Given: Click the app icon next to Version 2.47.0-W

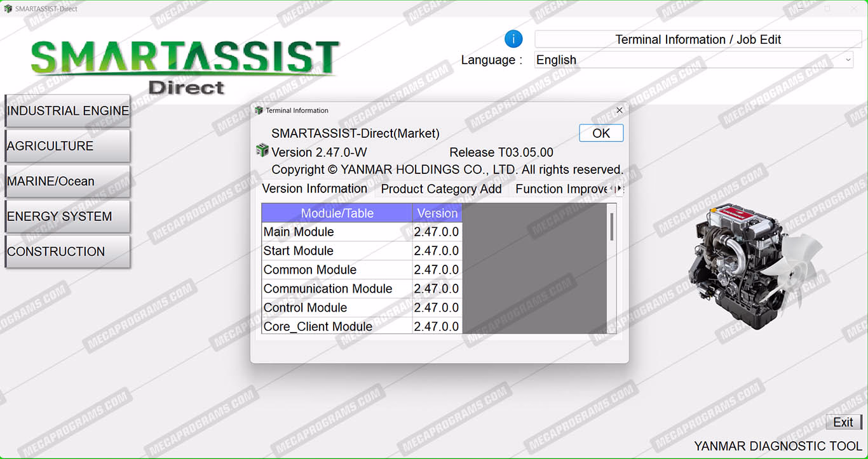Looking at the screenshot, I should pos(262,150).
